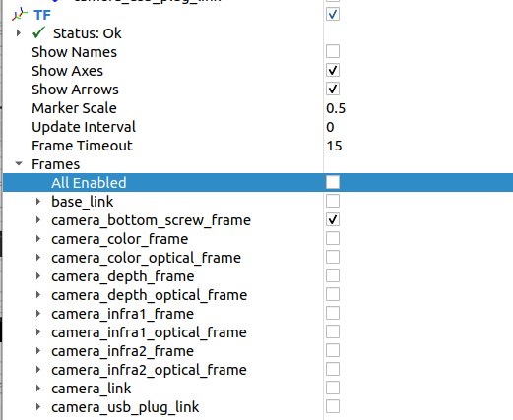This screenshot has height=420, width=513.
Task: Uncheck the Show Arrows checkbox
Action: point(333,89)
